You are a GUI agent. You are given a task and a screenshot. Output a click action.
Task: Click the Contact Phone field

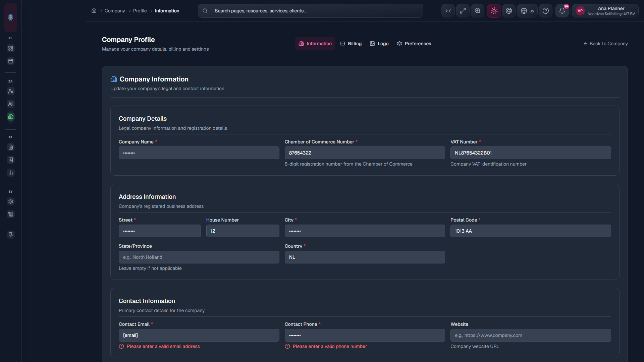[x=365, y=335]
